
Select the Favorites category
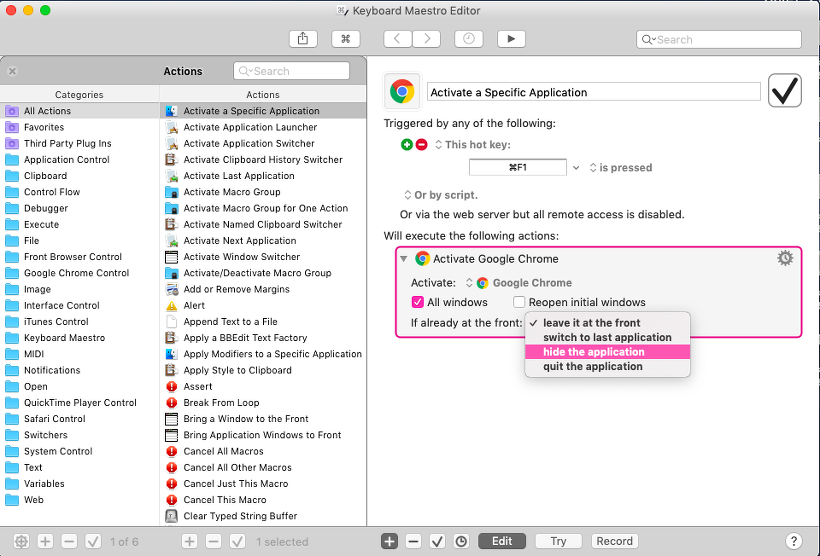coord(79,127)
